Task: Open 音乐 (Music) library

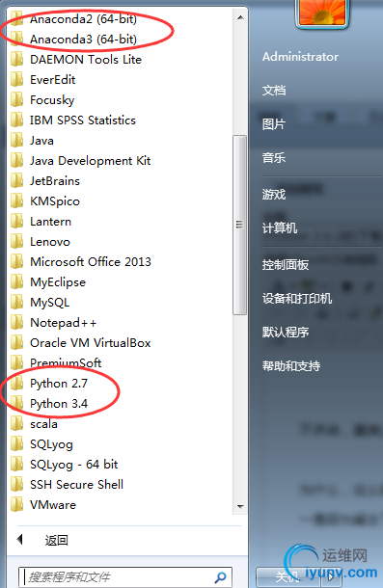Action: [274, 157]
